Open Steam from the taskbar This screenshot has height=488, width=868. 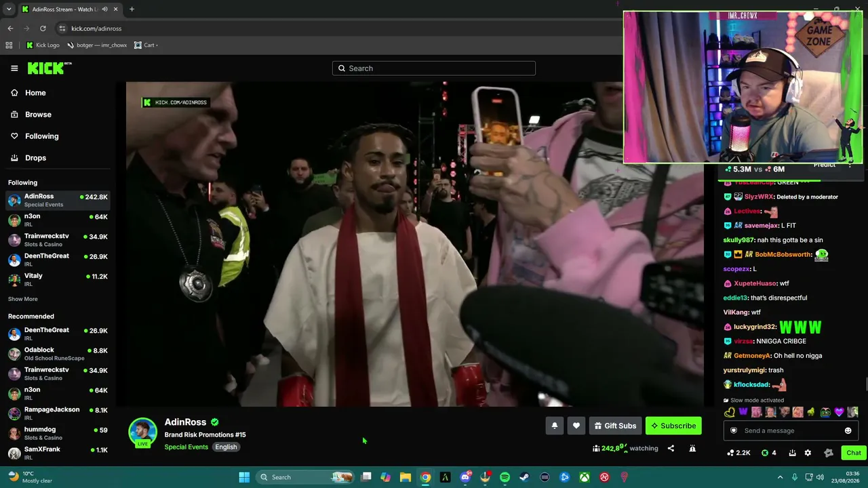coord(524,477)
